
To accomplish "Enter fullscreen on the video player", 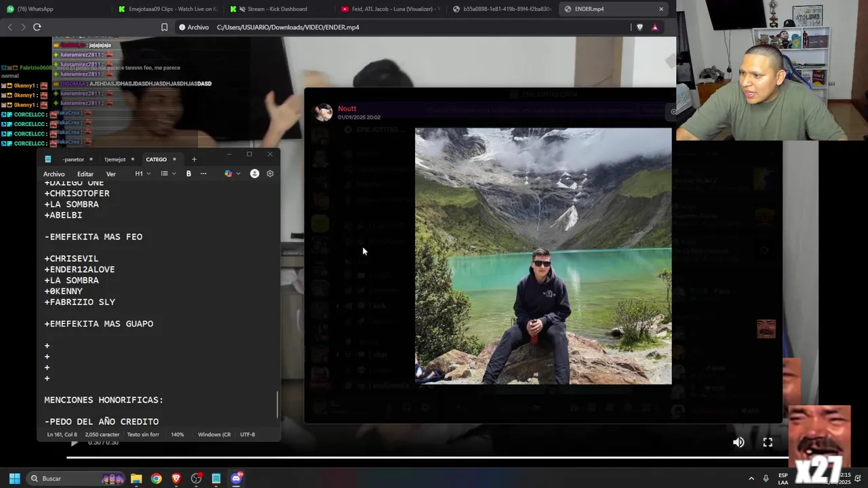I will (768, 442).
